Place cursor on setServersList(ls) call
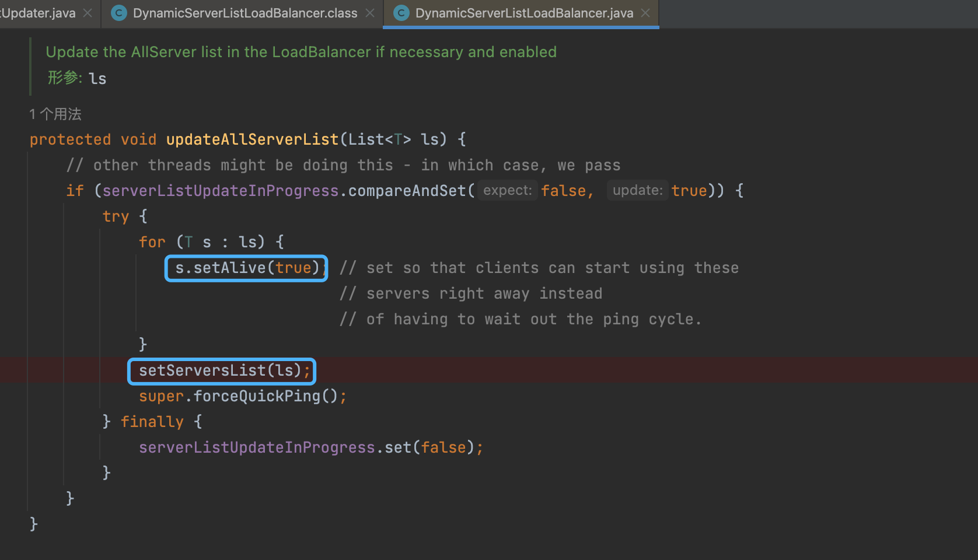Screen dimensions: 978x560 click(x=220, y=370)
